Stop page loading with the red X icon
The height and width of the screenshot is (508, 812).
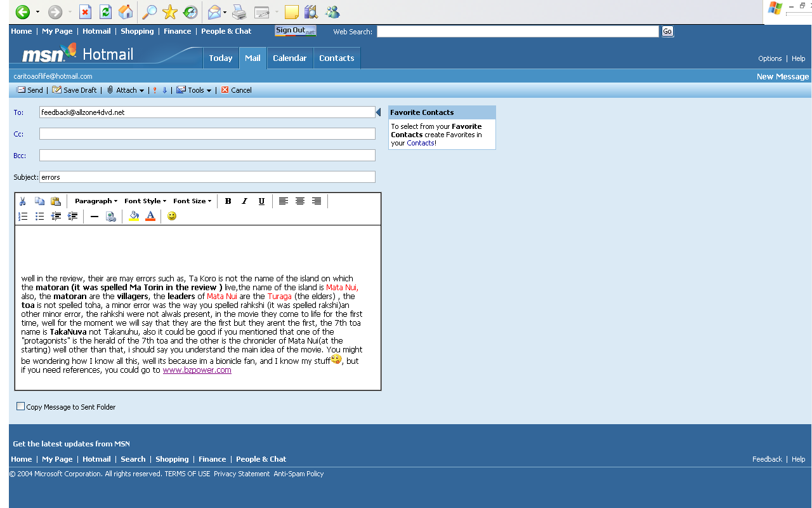[86, 12]
